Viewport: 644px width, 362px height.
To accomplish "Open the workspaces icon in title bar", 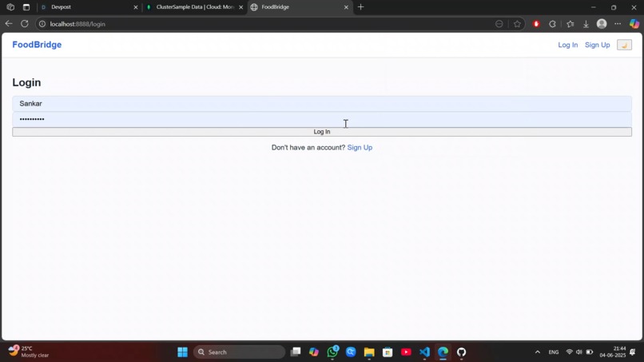I will click(10, 7).
